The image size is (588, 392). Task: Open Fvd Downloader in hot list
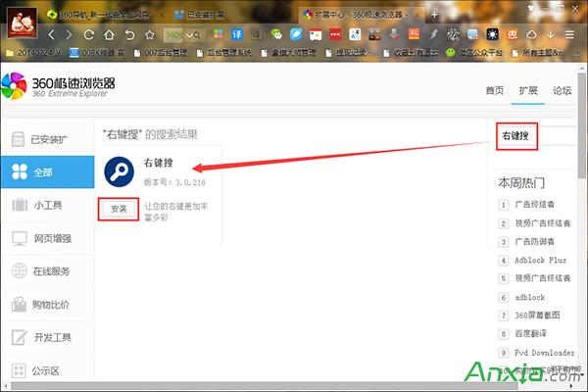click(x=545, y=353)
